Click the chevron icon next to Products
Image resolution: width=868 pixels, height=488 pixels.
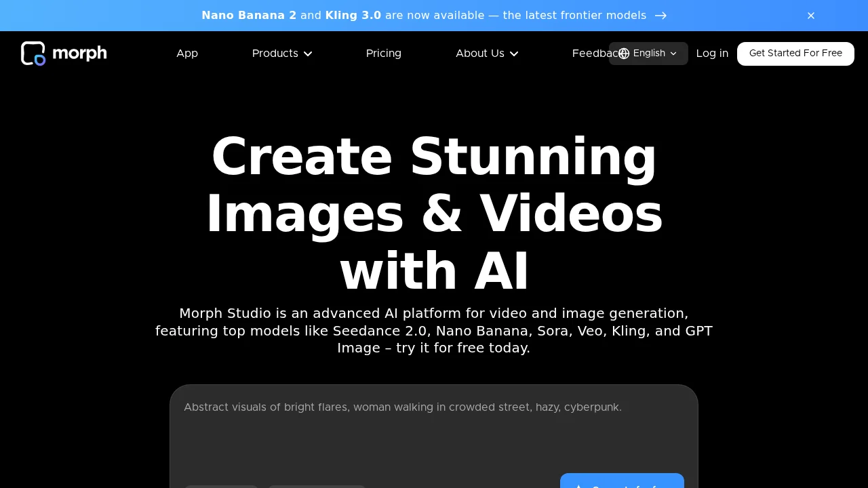click(309, 54)
